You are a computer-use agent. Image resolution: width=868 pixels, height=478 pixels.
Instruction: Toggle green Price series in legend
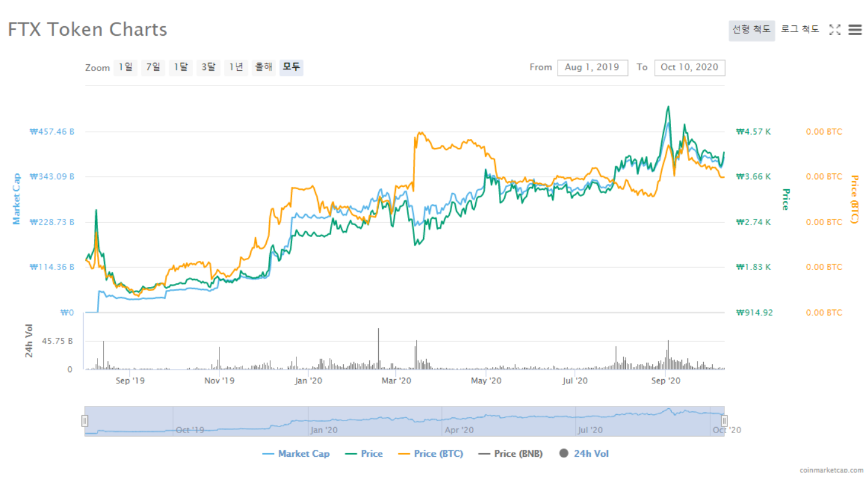point(364,454)
